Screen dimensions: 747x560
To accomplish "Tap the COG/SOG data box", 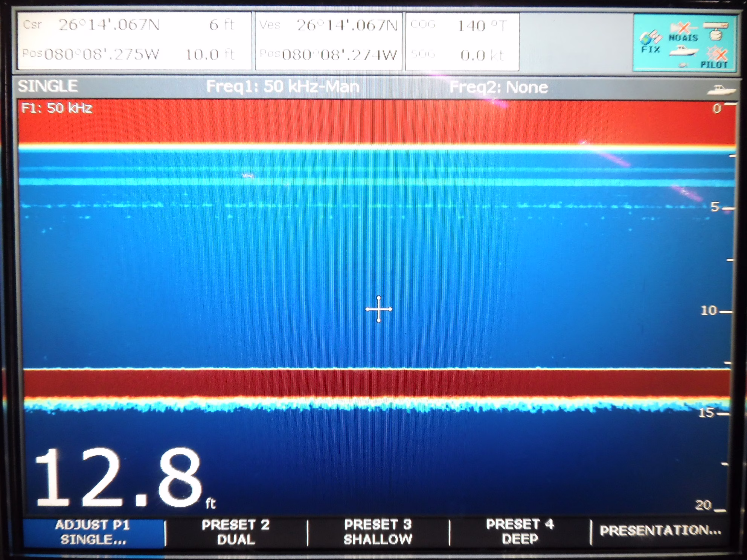I will [462, 41].
